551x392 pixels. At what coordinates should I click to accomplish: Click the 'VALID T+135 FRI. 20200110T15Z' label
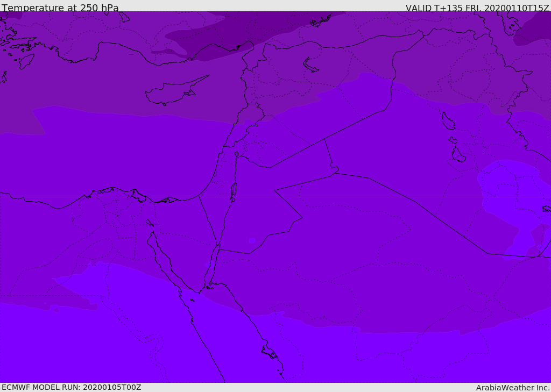click(477, 8)
